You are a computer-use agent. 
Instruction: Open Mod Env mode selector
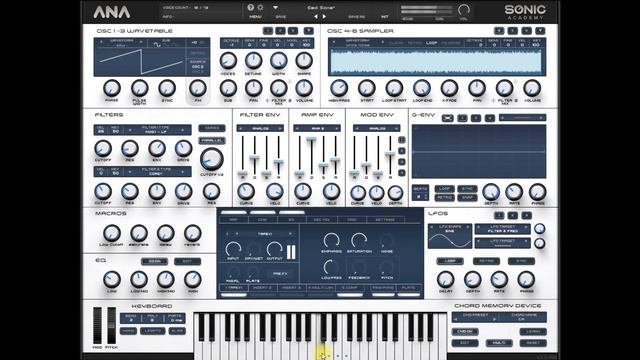coord(376,128)
